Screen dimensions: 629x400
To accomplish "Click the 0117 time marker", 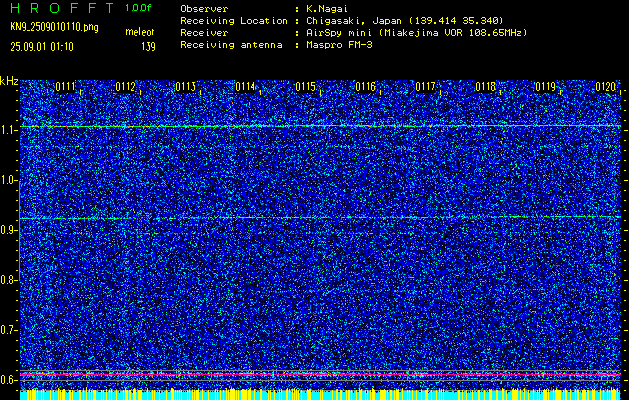I will [x=426, y=87].
